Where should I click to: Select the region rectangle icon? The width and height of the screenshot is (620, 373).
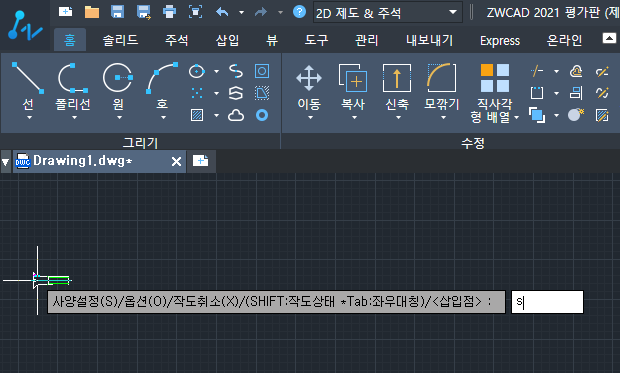coord(262,71)
